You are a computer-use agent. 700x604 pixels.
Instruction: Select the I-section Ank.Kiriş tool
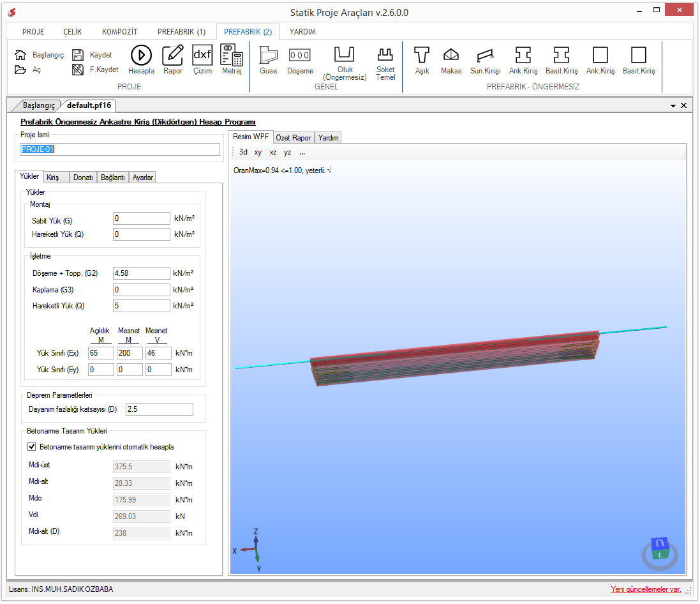(523, 60)
